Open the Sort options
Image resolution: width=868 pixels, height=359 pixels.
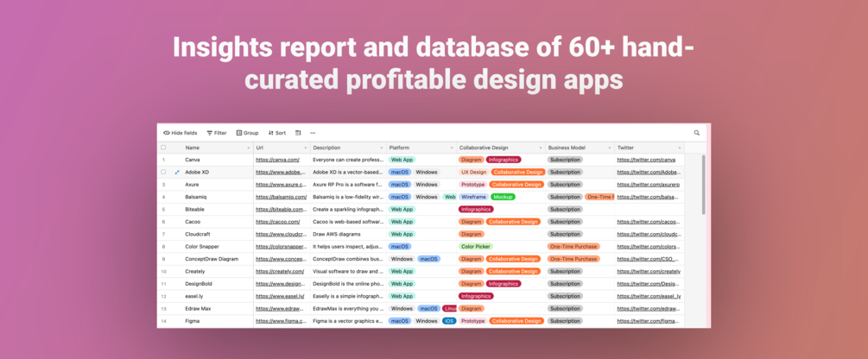pyautogui.click(x=276, y=133)
